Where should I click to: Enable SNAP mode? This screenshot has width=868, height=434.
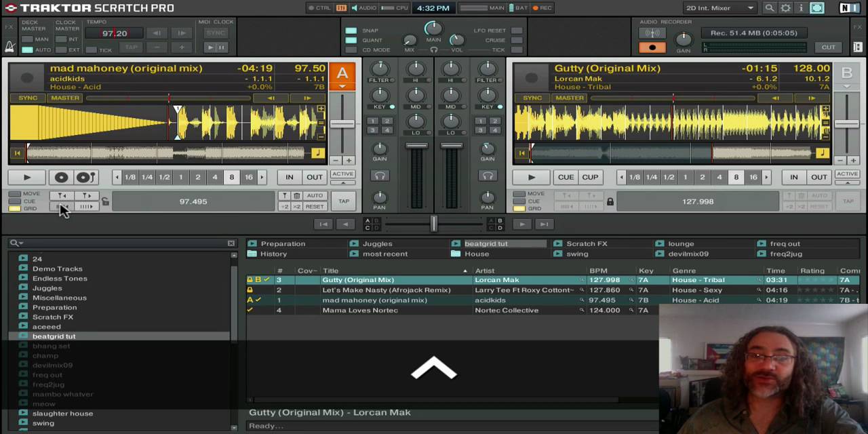[x=351, y=31]
